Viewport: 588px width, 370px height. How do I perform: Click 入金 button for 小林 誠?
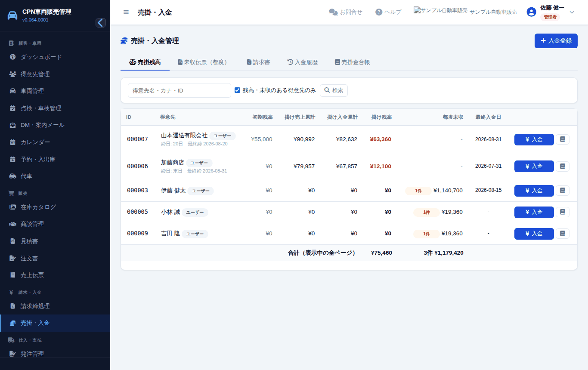[x=534, y=212]
